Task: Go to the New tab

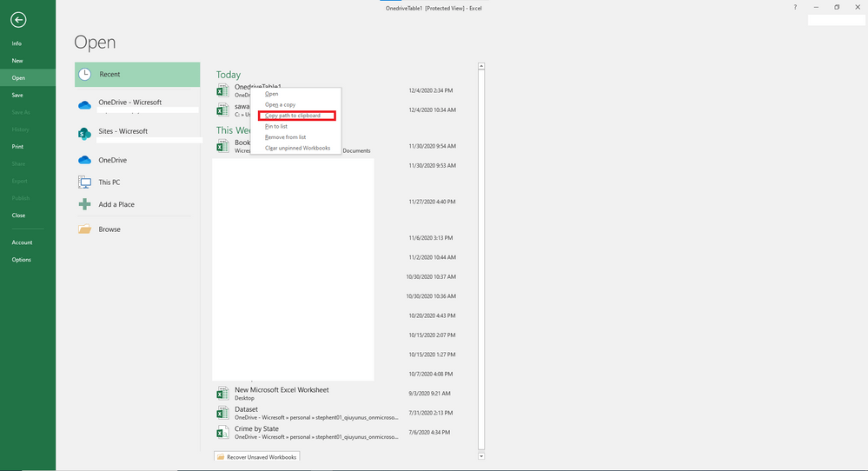Action: click(28, 60)
